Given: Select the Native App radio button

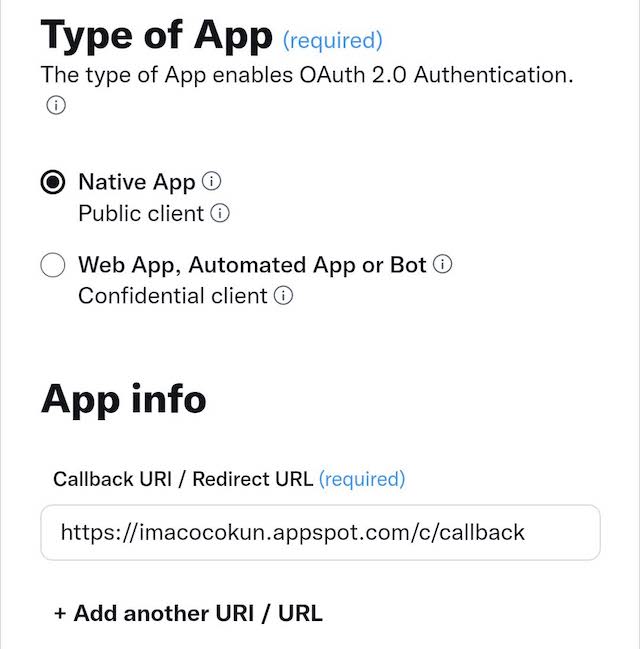Looking at the screenshot, I should [53, 182].
